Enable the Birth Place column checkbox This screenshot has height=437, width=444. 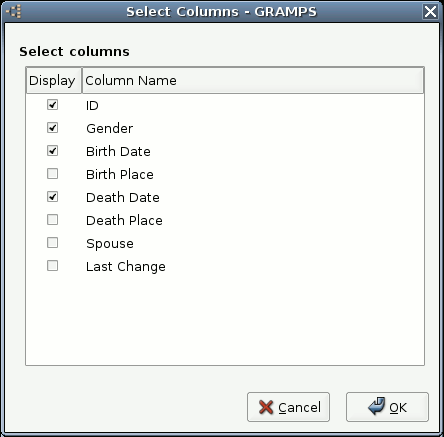pos(52,174)
